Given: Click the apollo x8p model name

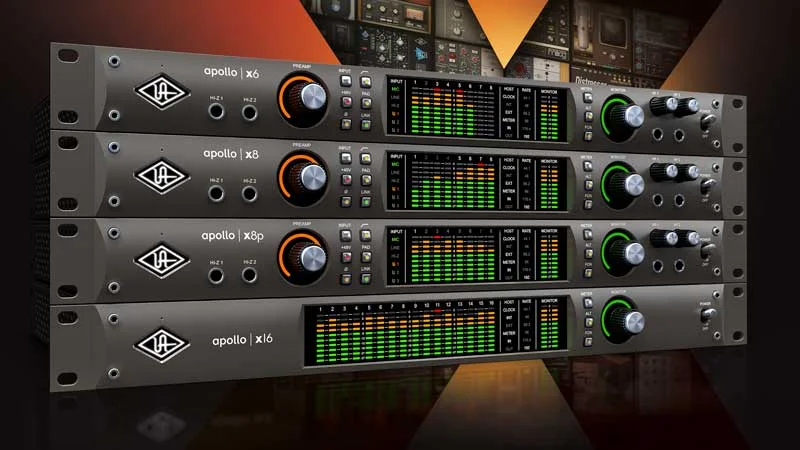Looking at the screenshot, I should pos(232,236).
